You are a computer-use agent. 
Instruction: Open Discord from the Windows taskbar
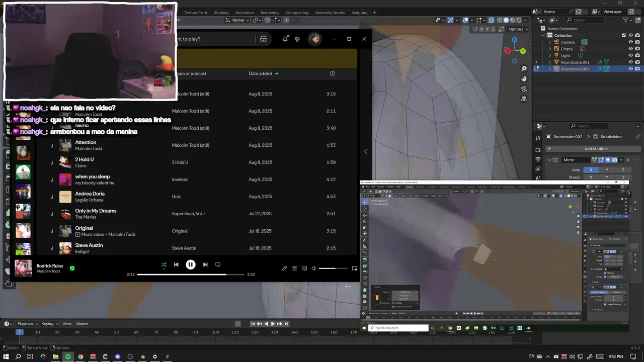(x=118, y=357)
